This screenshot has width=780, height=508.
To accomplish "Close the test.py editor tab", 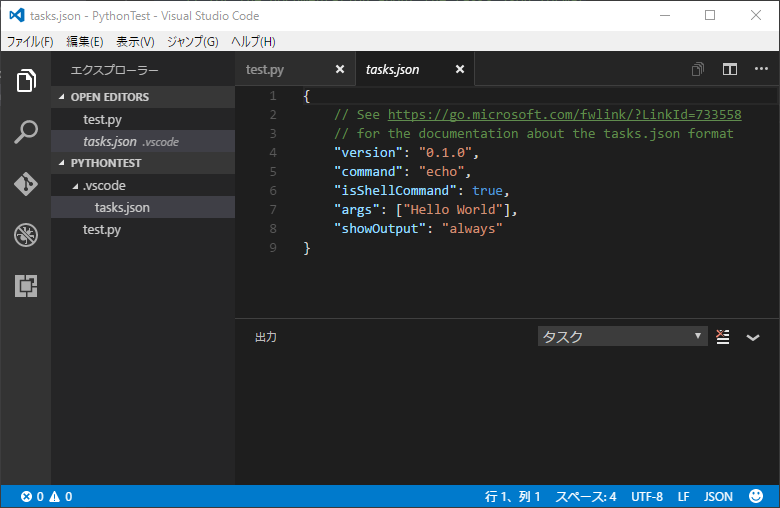I will tap(340, 69).
